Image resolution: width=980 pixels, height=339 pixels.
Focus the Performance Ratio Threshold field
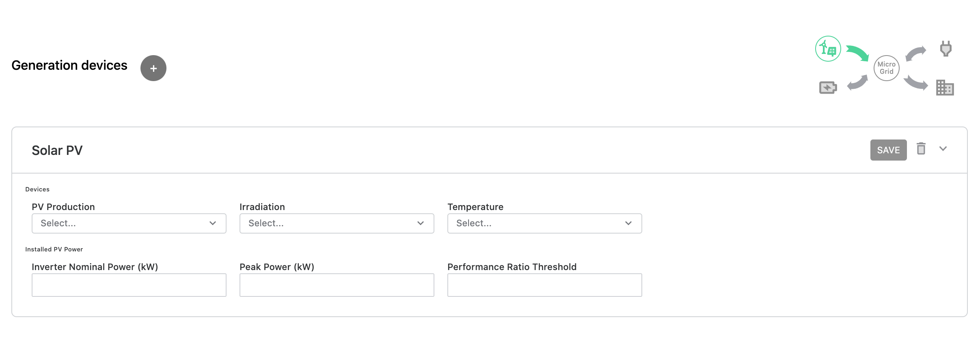(545, 285)
